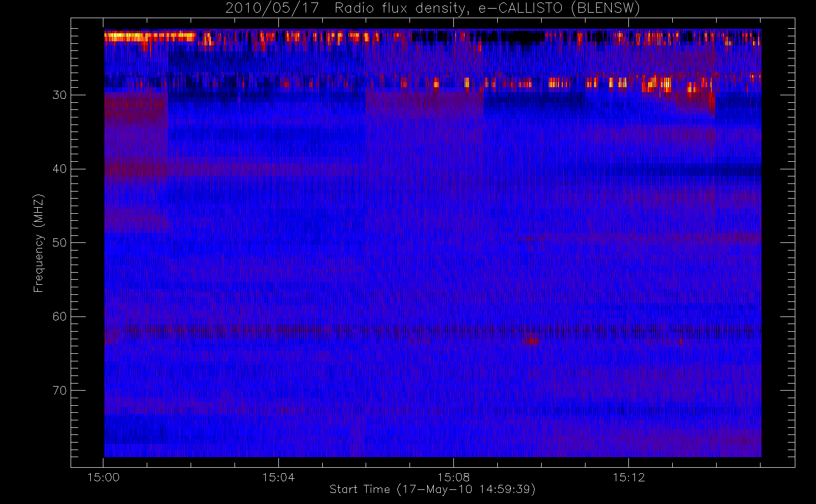The width and height of the screenshot is (816, 504).
Task: Click the 50 frequency tick label
Action: (60, 243)
